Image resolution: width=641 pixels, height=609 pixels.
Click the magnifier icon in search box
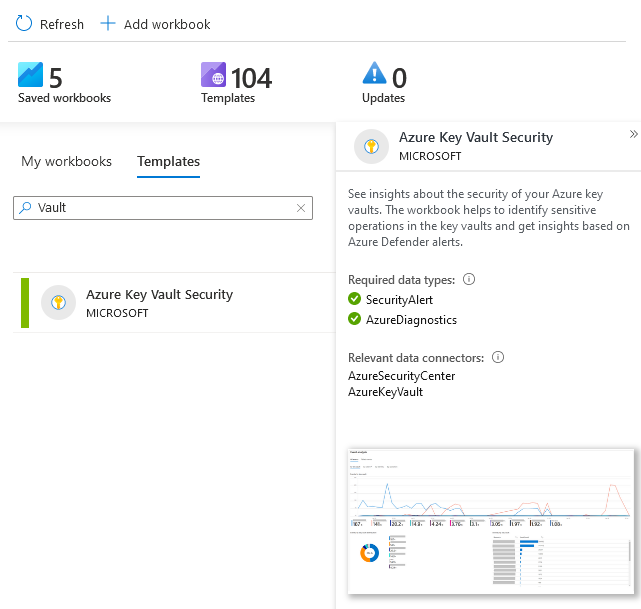point(25,208)
